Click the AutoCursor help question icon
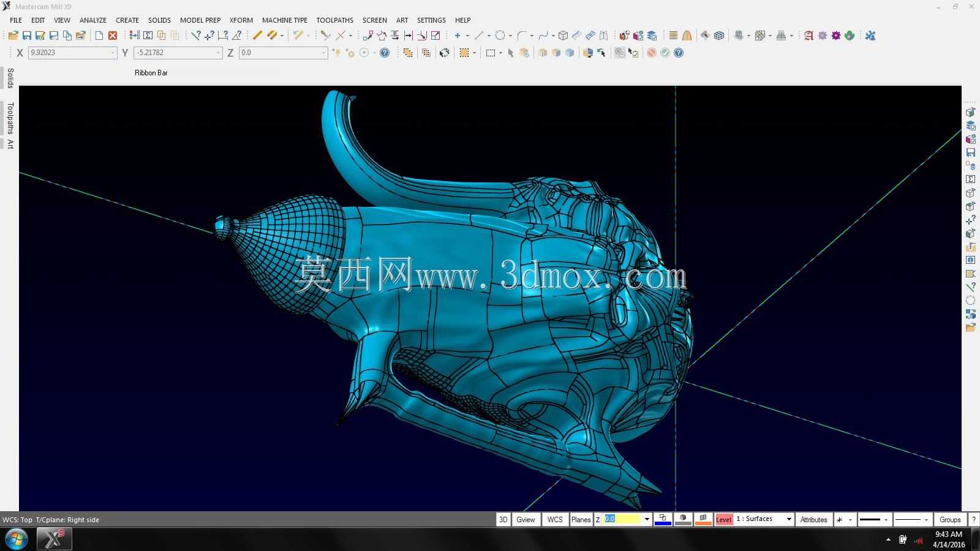 385,53
